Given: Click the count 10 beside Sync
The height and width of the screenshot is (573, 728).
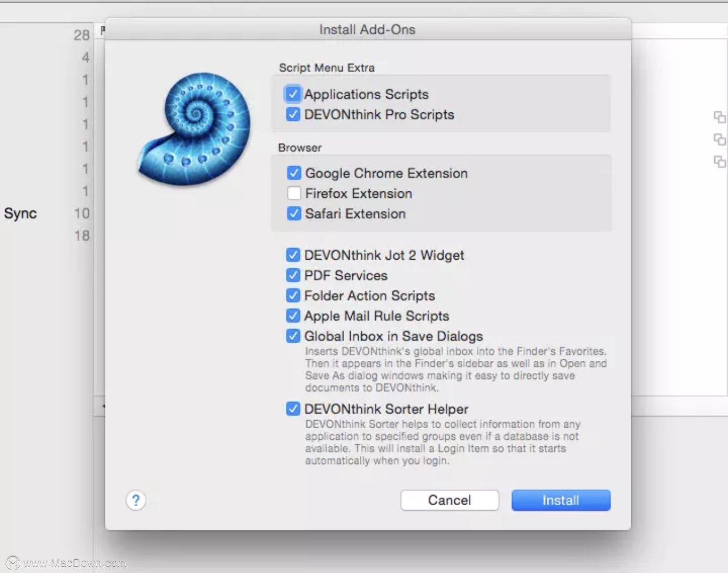Looking at the screenshot, I should [81, 213].
